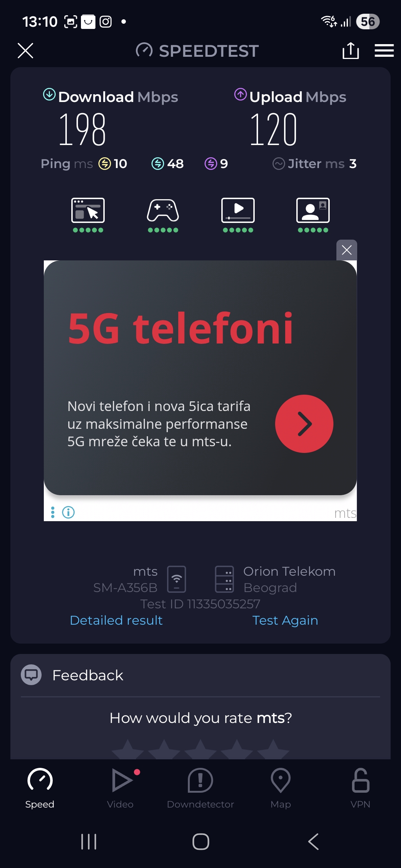Close the result screen with X

25,50
